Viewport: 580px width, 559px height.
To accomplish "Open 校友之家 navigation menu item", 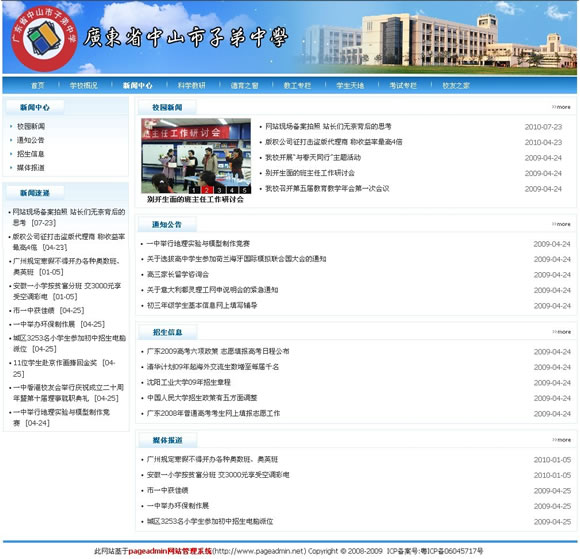I will [x=456, y=85].
